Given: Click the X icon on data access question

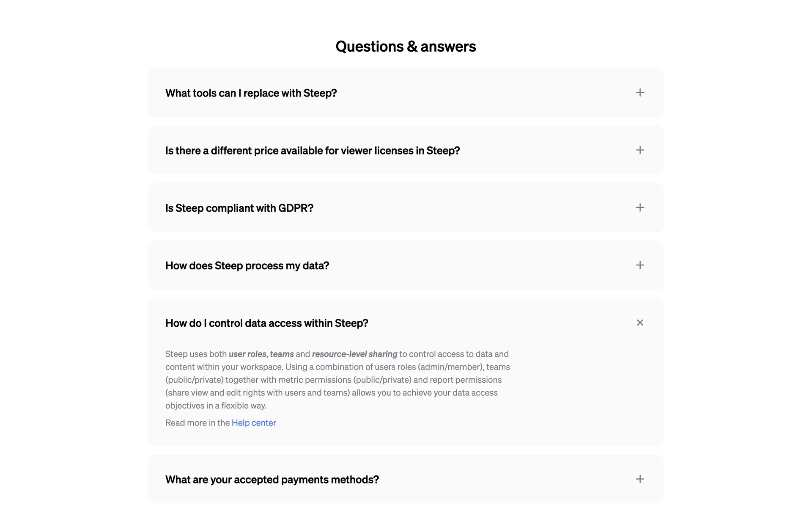Looking at the screenshot, I should [x=640, y=323].
